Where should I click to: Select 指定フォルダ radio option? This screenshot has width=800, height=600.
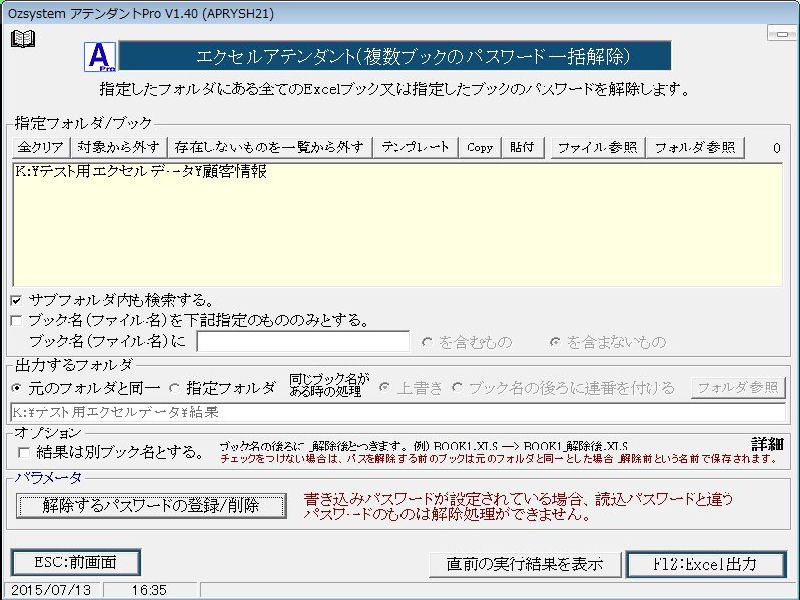tap(174, 388)
